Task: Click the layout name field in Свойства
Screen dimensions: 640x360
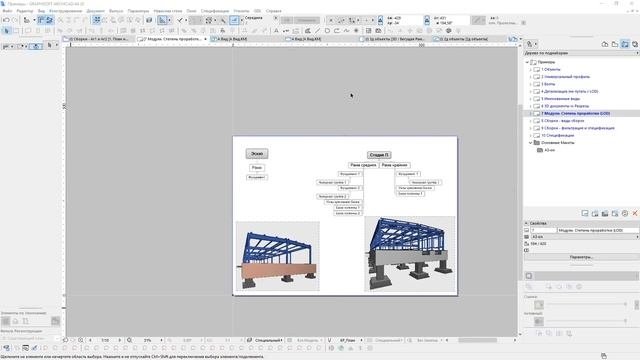Action: (x=598, y=230)
